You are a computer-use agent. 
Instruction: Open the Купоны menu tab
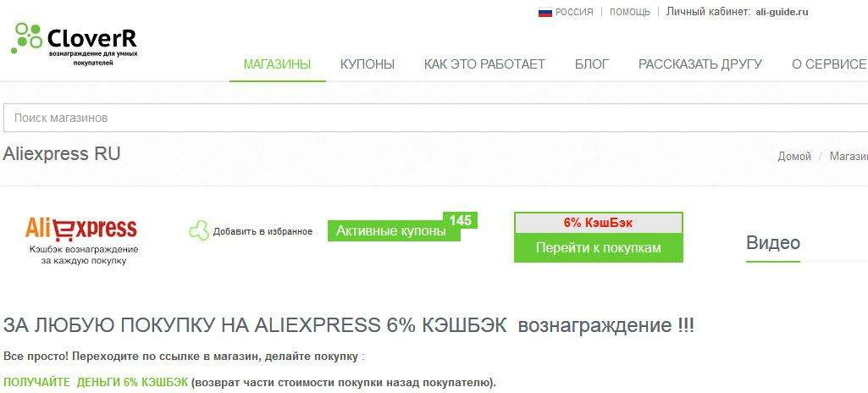click(x=367, y=64)
